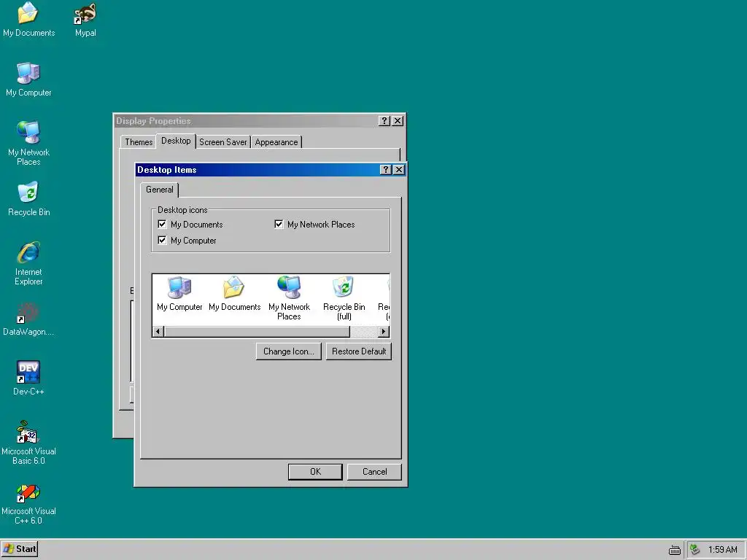Uncheck the My Computer checkbox
The height and width of the screenshot is (560, 747).
pos(162,241)
